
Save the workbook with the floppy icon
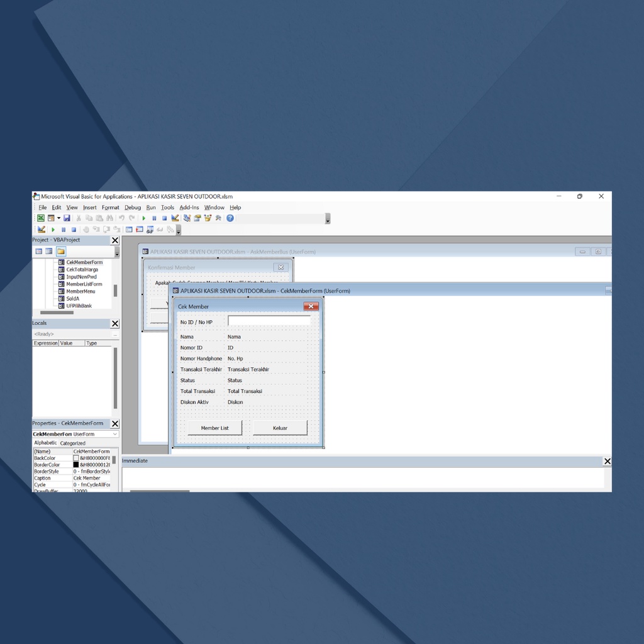pyautogui.click(x=67, y=218)
